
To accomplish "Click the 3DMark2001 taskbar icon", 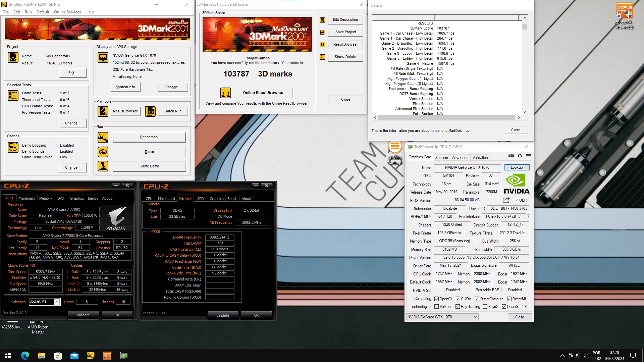I will click(91, 356).
